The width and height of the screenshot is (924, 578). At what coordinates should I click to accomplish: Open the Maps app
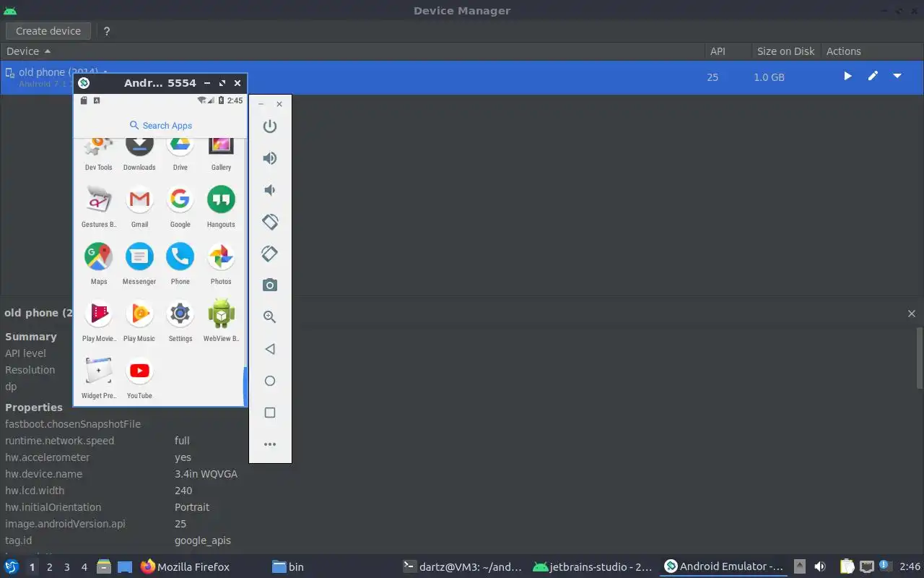pos(99,263)
